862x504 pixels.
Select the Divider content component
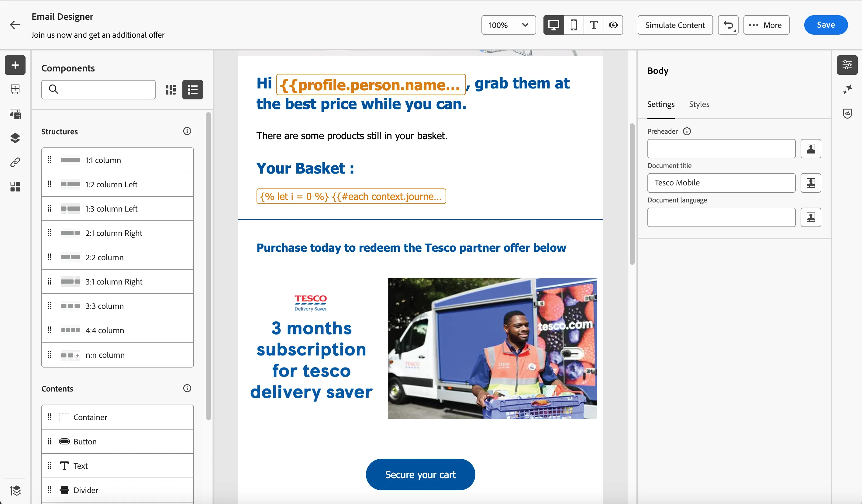point(117,490)
